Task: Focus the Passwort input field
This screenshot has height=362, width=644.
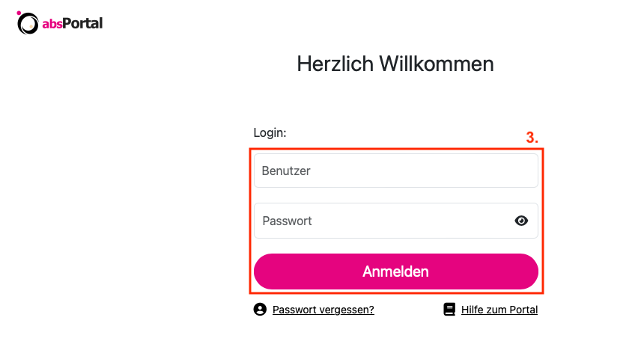Action: click(382, 221)
